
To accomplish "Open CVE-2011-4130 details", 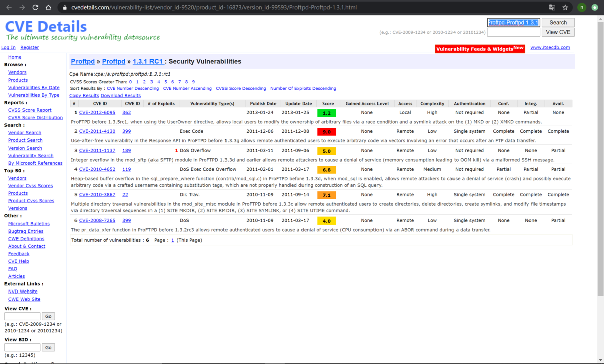I will pos(97,131).
